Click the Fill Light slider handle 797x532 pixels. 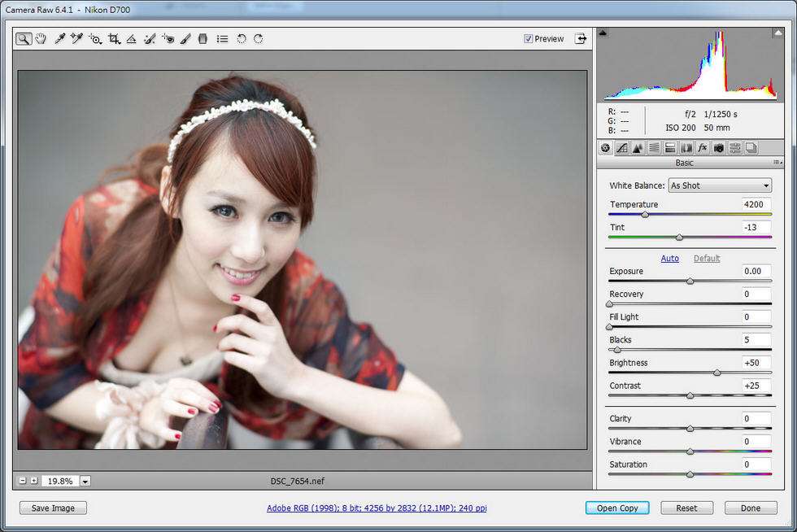point(609,327)
